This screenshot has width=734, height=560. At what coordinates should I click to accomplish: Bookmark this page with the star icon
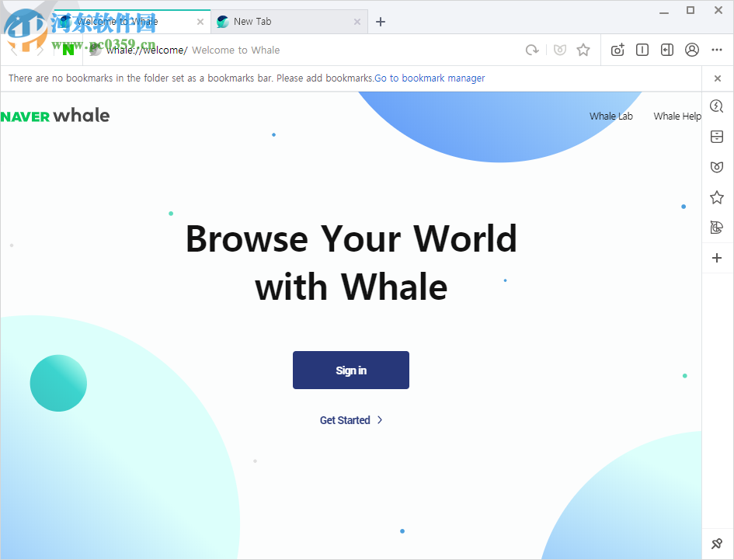[583, 50]
